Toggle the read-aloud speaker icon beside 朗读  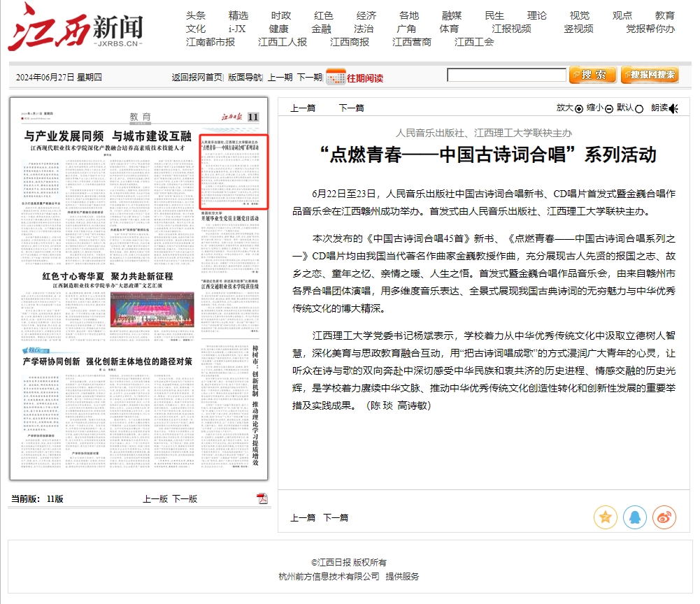click(x=673, y=108)
